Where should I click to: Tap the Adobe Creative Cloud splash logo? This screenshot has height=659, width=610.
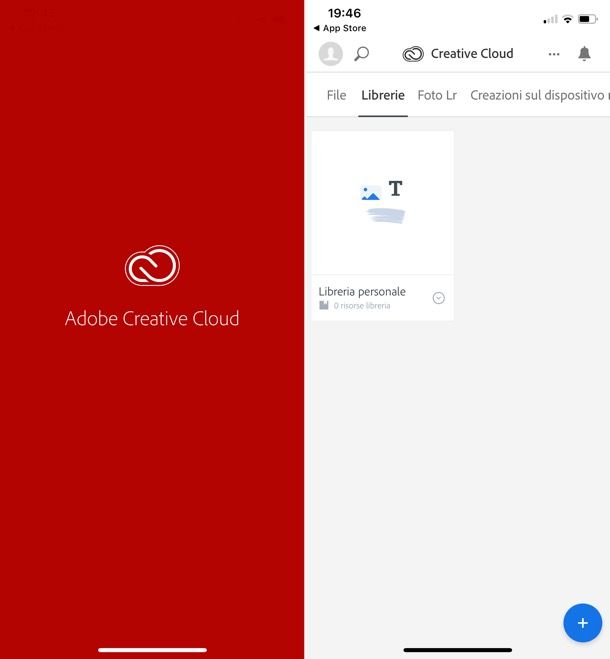(x=152, y=266)
